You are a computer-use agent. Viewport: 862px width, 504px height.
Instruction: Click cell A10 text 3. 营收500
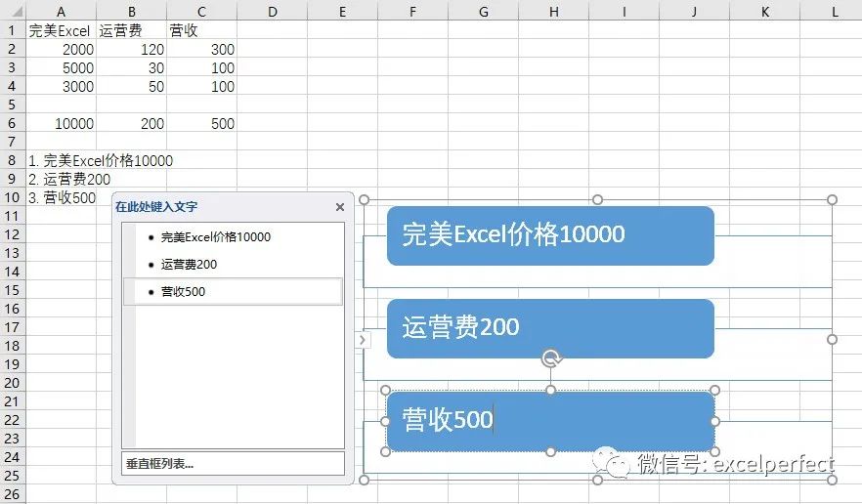coord(62,197)
